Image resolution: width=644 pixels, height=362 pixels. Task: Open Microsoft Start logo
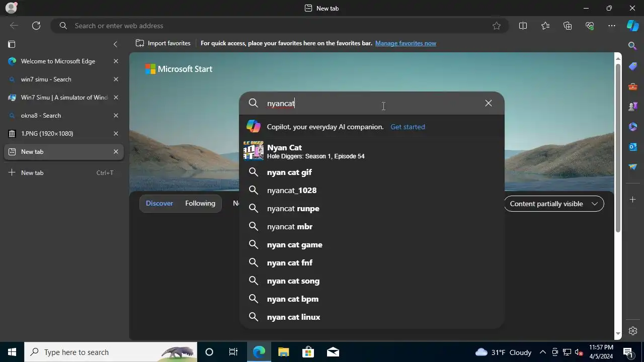(179, 69)
